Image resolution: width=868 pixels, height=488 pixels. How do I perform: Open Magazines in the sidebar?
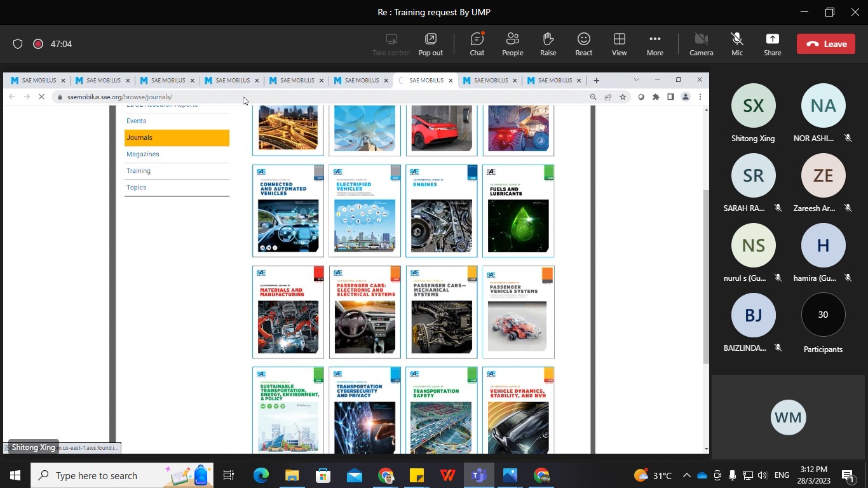[143, 154]
